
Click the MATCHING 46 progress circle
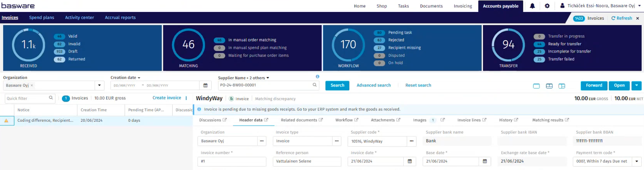(x=188, y=45)
